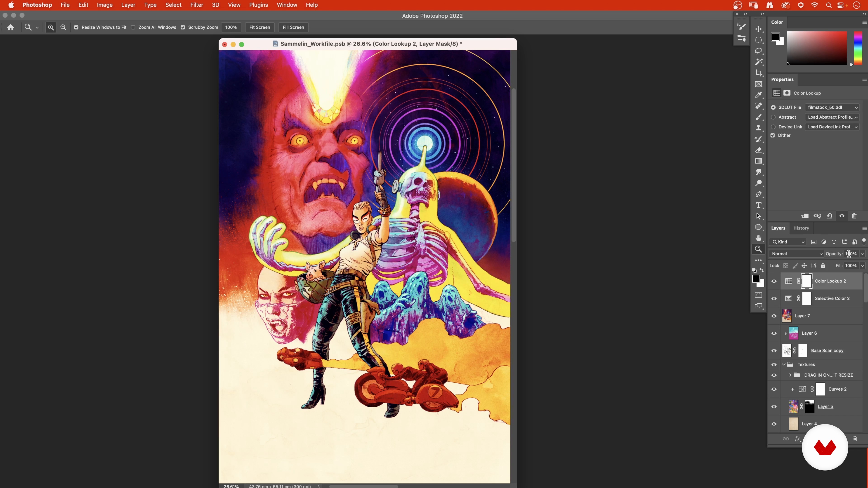Screen dimensions: 868x488
Task: Select the Healing Brush tool
Action: (x=759, y=106)
